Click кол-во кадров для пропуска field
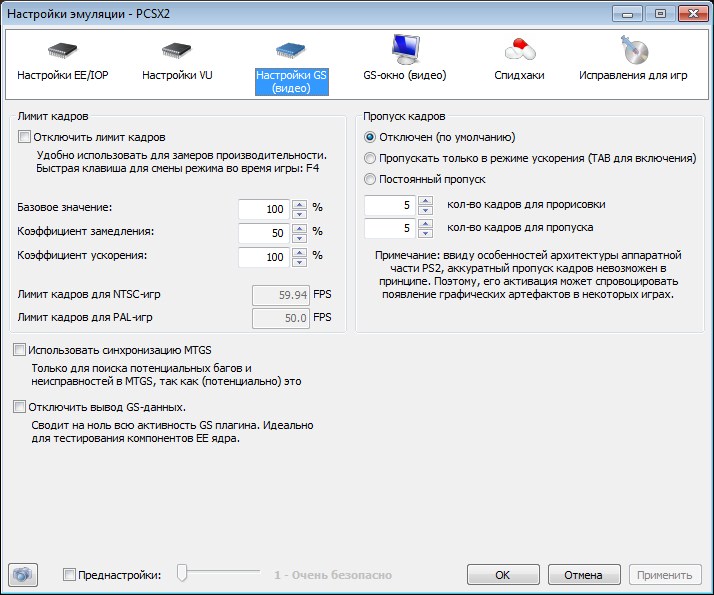The height and width of the screenshot is (595, 714). (x=390, y=228)
